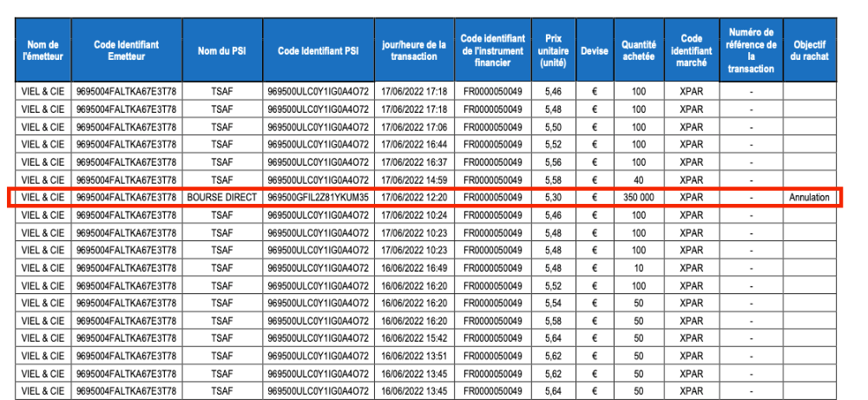Select the quantity cell showing 40
This screenshot has width=868, height=400.
(639, 180)
